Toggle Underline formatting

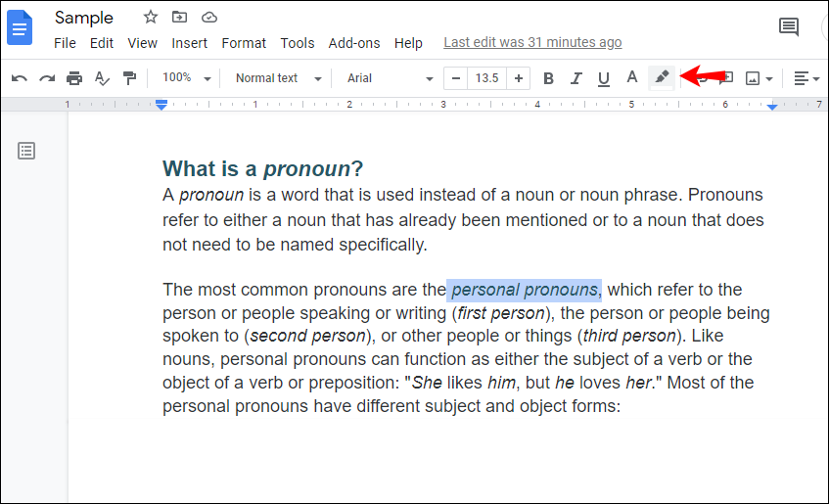tap(603, 78)
